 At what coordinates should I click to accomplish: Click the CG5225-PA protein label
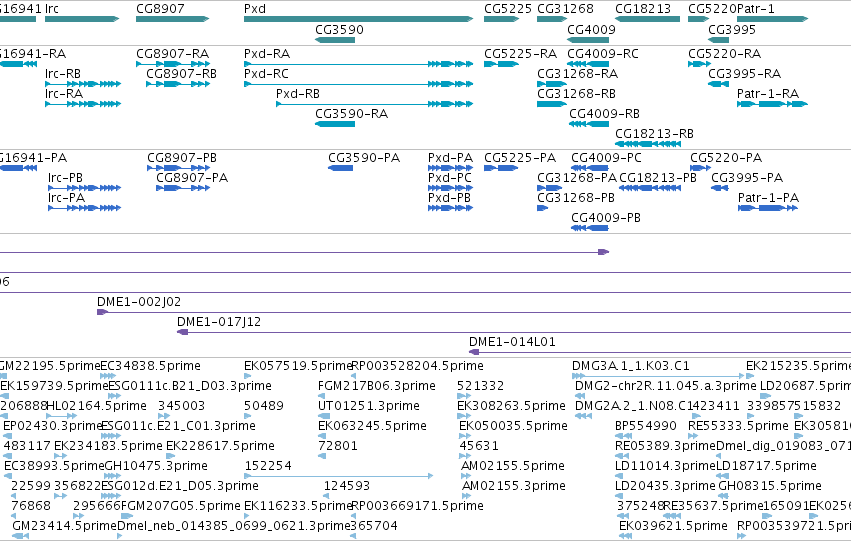tap(520, 158)
